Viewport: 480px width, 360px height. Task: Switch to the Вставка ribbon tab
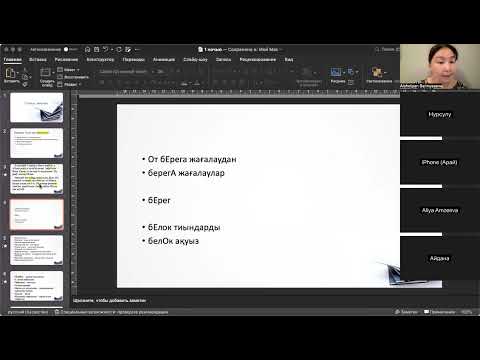click(x=38, y=59)
